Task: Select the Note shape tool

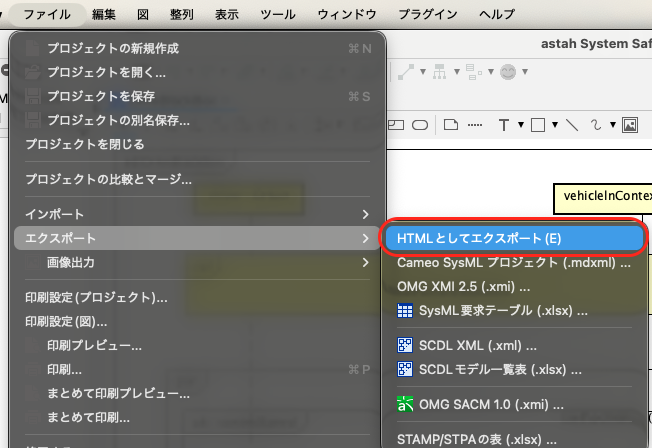Action: (x=450, y=125)
